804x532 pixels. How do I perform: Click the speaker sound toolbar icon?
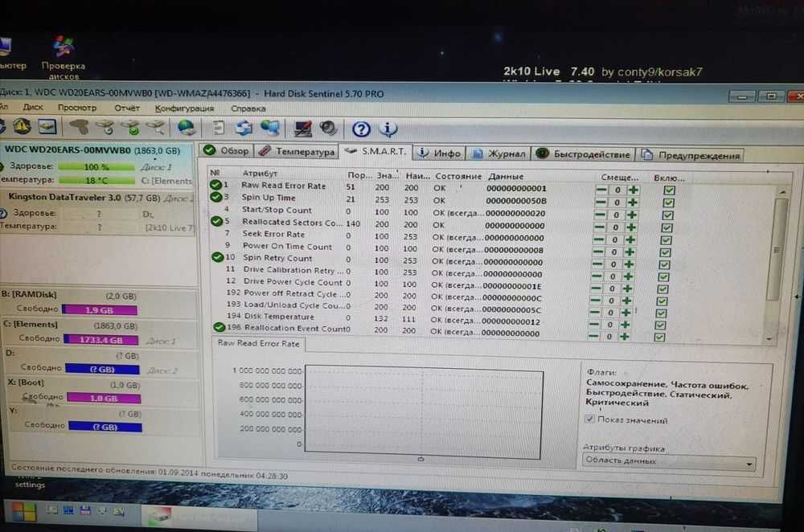pos(328,128)
